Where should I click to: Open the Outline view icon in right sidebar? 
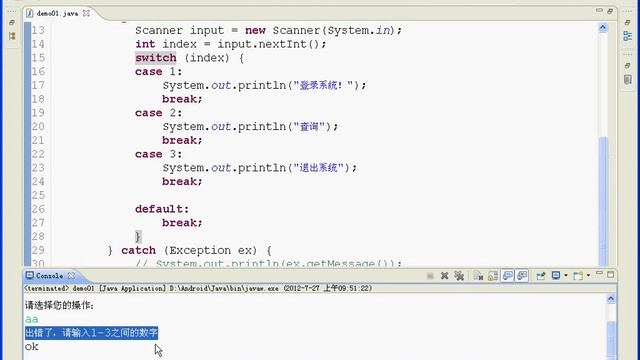click(628, 36)
